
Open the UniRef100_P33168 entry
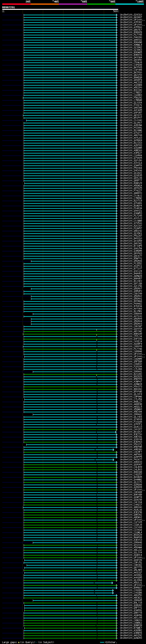coord(131,422)
